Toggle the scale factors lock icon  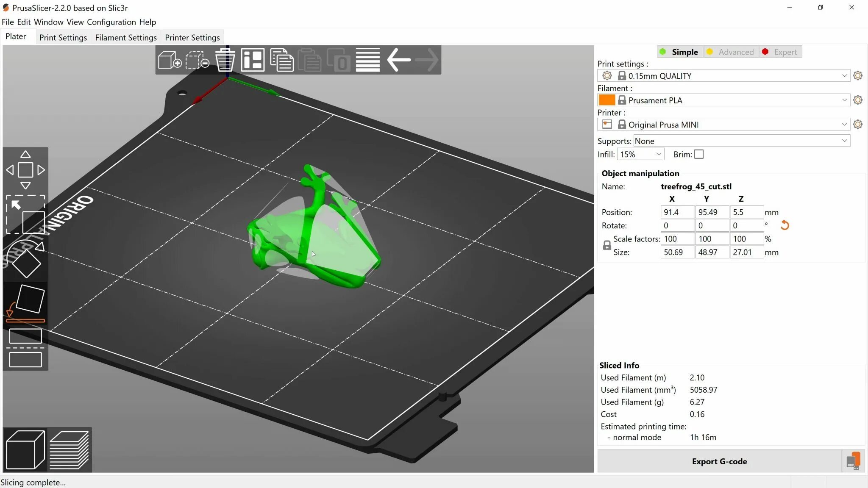(607, 245)
